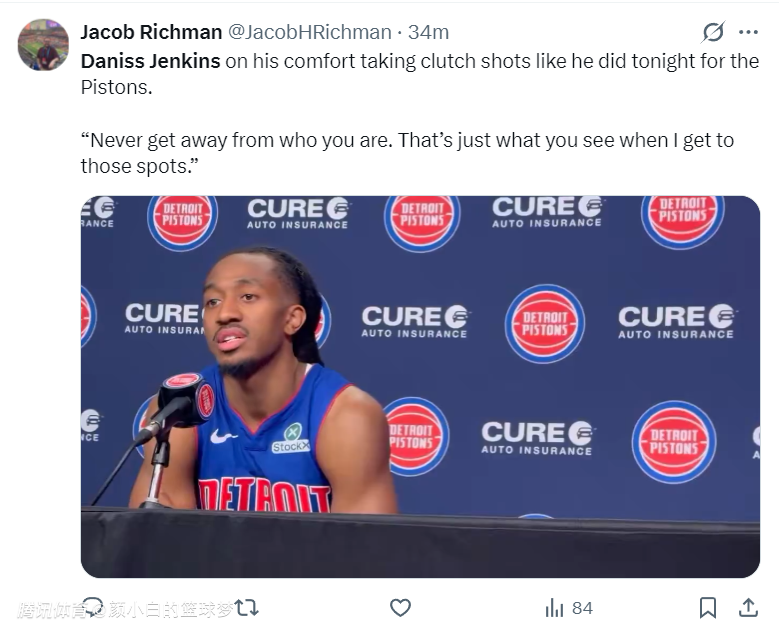Open the three-dot More options menu
779x634 pixels.
(x=748, y=32)
